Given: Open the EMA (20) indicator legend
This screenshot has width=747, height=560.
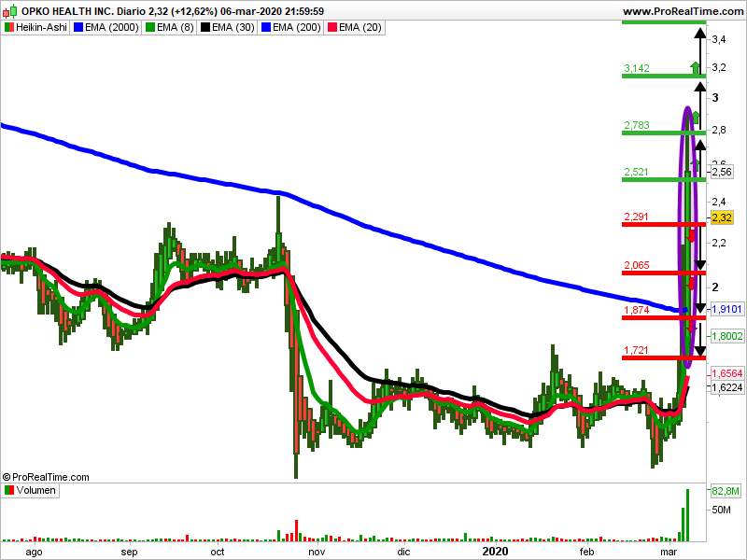Looking at the screenshot, I should (360, 28).
